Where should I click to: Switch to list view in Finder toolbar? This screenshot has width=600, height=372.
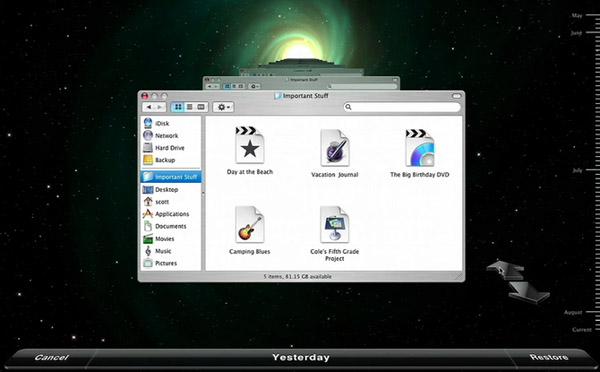click(189, 107)
